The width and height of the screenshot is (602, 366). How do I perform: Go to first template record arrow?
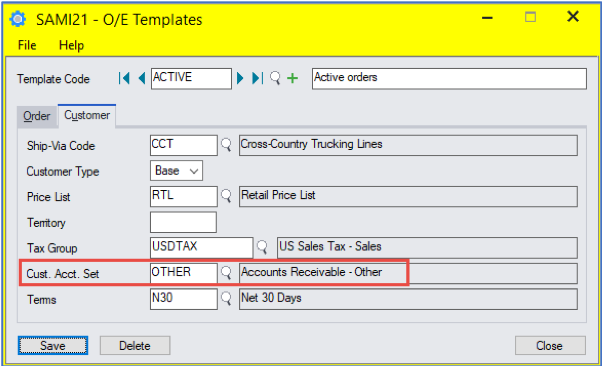tap(124, 78)
